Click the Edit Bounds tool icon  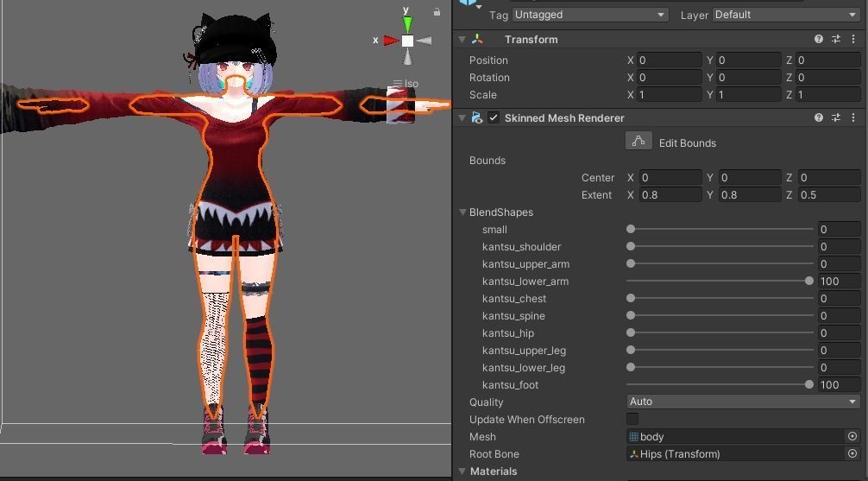pyautogui.click(x=638, y=142)
